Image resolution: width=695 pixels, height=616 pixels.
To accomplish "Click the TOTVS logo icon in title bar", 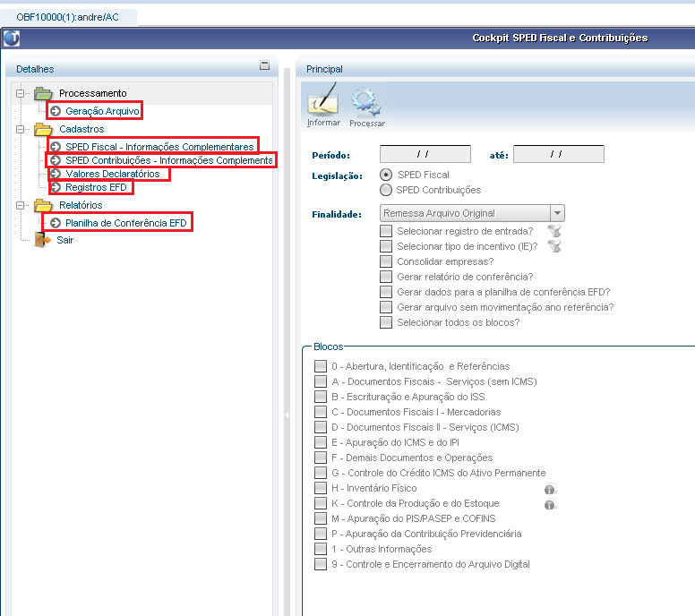I will tap(12, 38).
